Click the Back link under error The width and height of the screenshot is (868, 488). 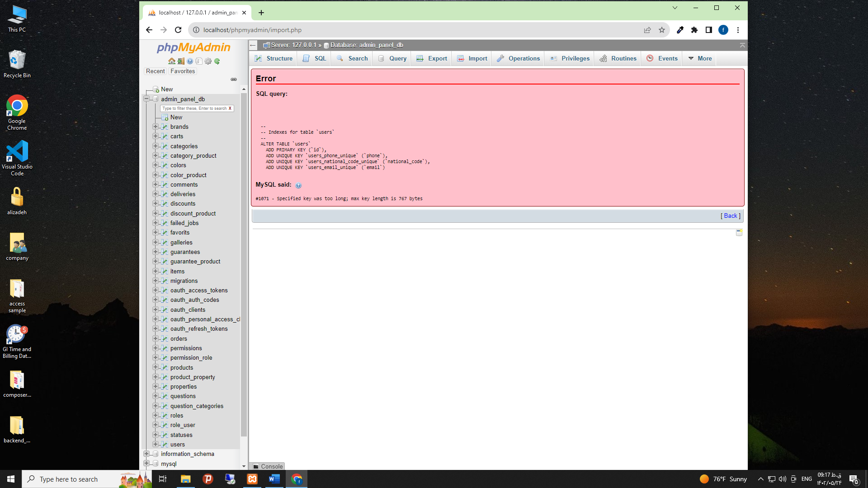pyautogui.click(x=730, y=216)
